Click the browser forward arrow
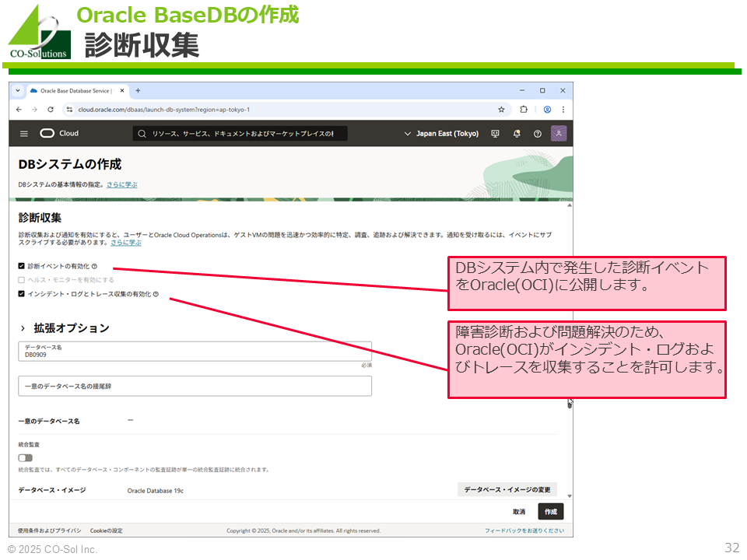The height and width of the screenshot is (560, 747). point(34,110)
